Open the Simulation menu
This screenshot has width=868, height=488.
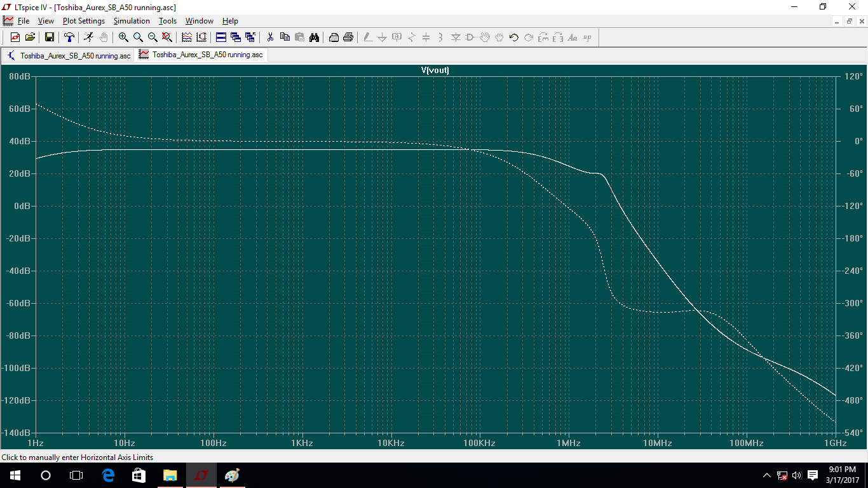132,21
